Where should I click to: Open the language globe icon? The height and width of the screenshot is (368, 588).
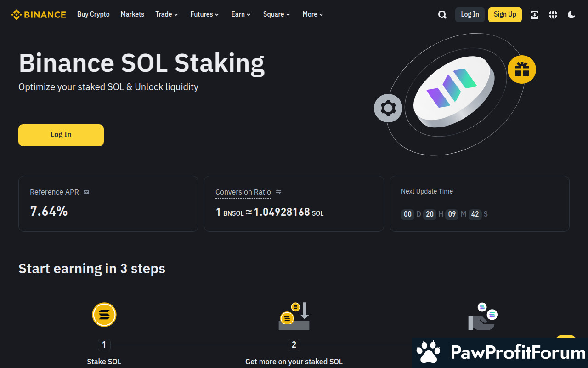coord(553,15)
